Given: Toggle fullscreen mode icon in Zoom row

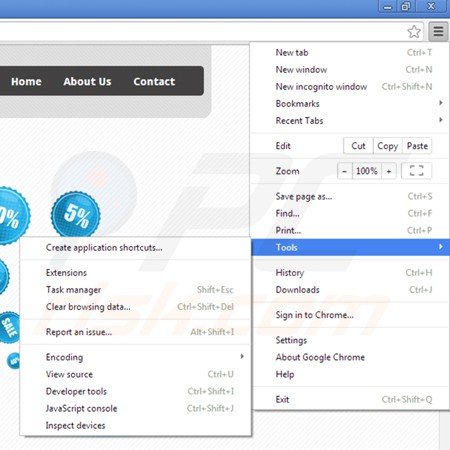Looking at the screenshot, I should pyautogui.click(x=416, y=171).
